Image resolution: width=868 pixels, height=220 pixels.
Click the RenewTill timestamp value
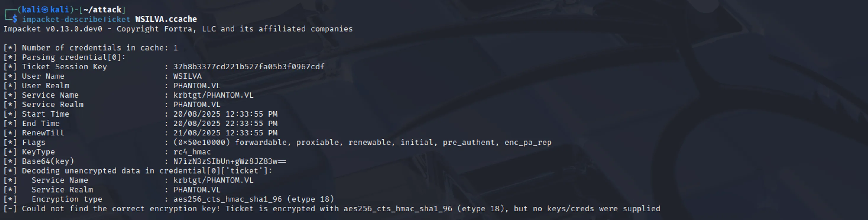[x=225, y=133]
